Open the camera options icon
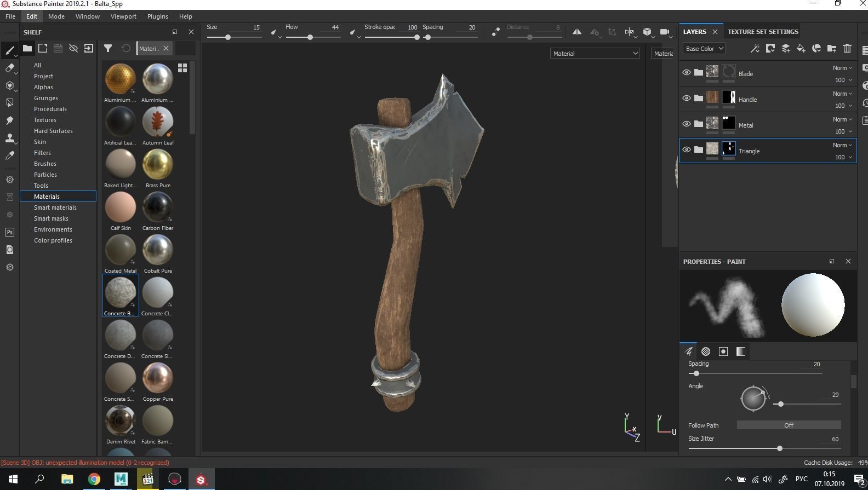868x490 pixels. pyautogui.click(x=665, y=32)
